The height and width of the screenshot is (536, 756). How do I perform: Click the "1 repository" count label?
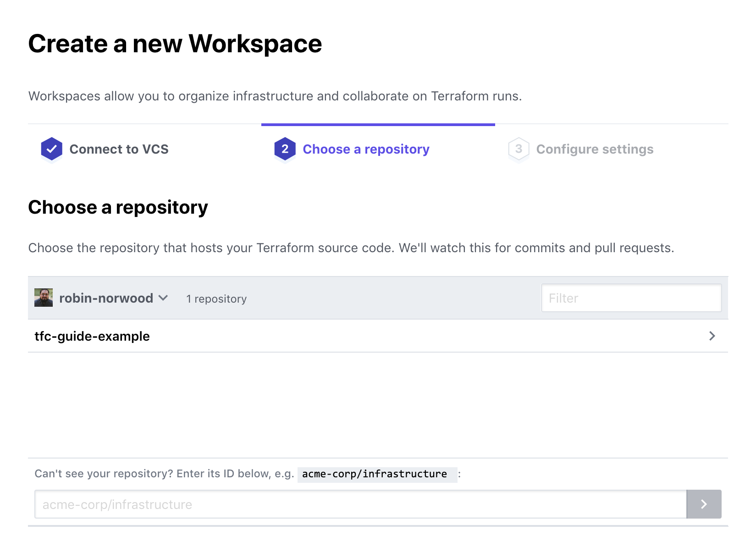point(216,299)
